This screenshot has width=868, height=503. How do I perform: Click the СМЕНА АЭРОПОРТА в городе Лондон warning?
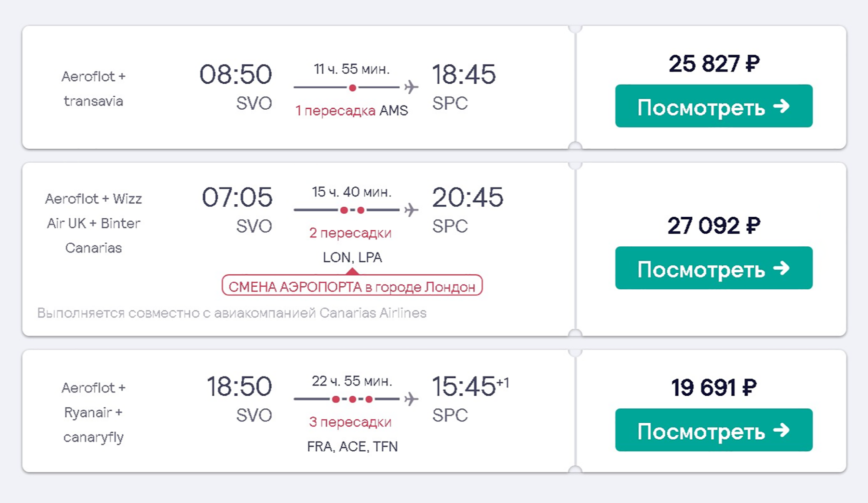click(352, 286)
